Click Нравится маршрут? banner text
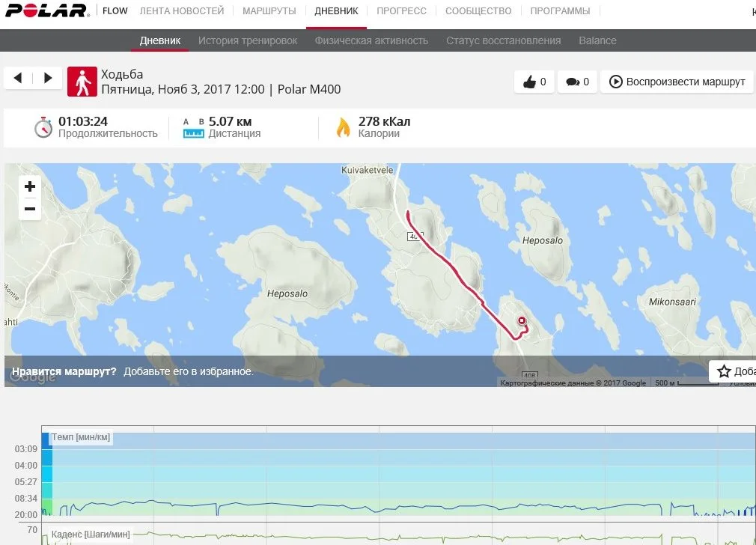Image resolution: width=756 pixels, height=545 pixels. click(64, 371)
